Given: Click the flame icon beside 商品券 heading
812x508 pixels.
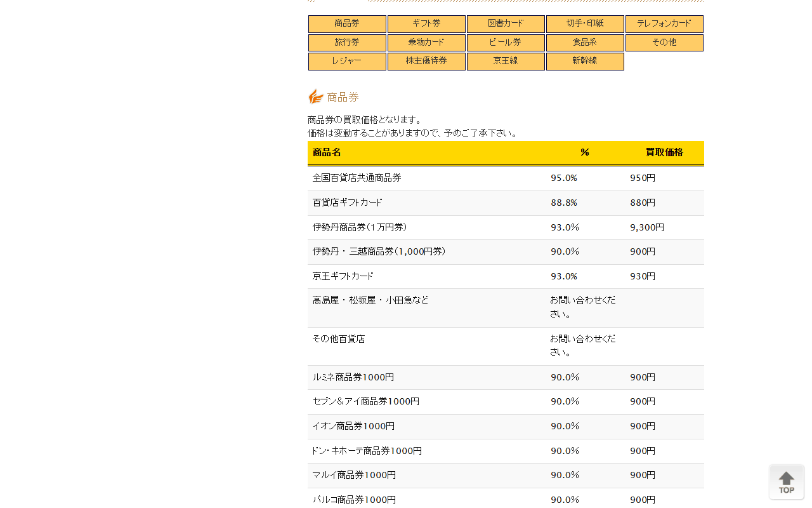Looking at the screenshot, I should (x=315, y=97).
